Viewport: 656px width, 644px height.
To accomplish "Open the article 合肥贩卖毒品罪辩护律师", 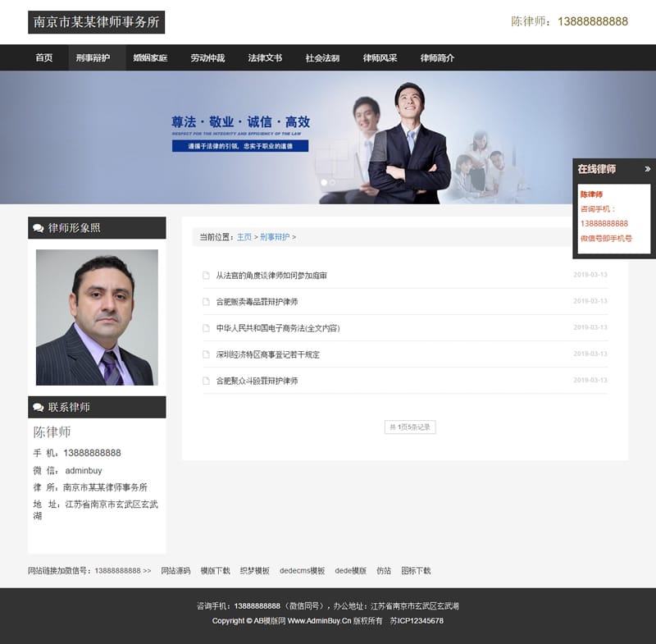I will coord(257,302).
